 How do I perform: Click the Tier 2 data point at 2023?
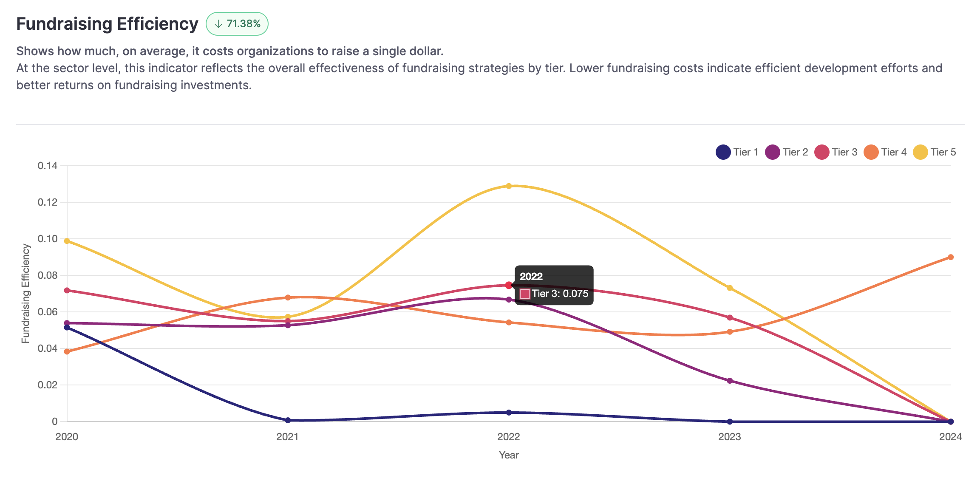click(730, 381)
